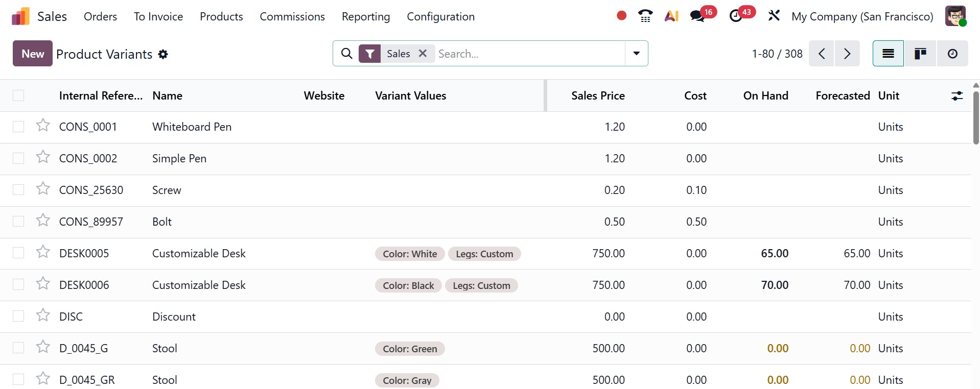Click the Search input field
Viewport: 980px width, 389px height.
(x=529, y=54)
